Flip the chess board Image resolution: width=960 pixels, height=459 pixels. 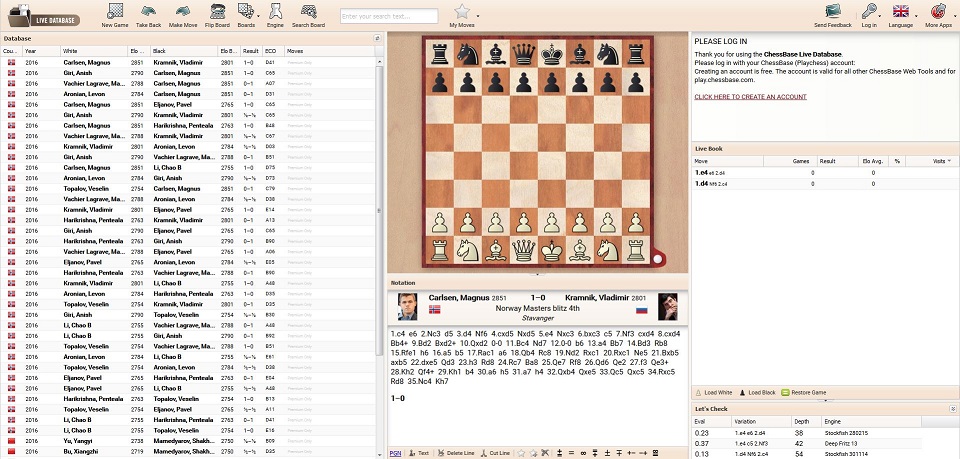coord(217,15)
